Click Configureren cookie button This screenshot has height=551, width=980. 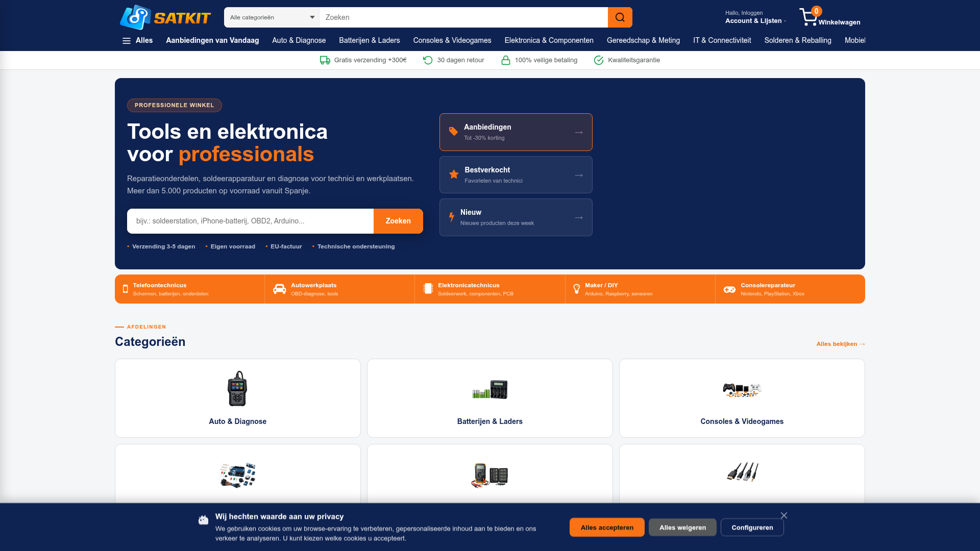point(752,528)
